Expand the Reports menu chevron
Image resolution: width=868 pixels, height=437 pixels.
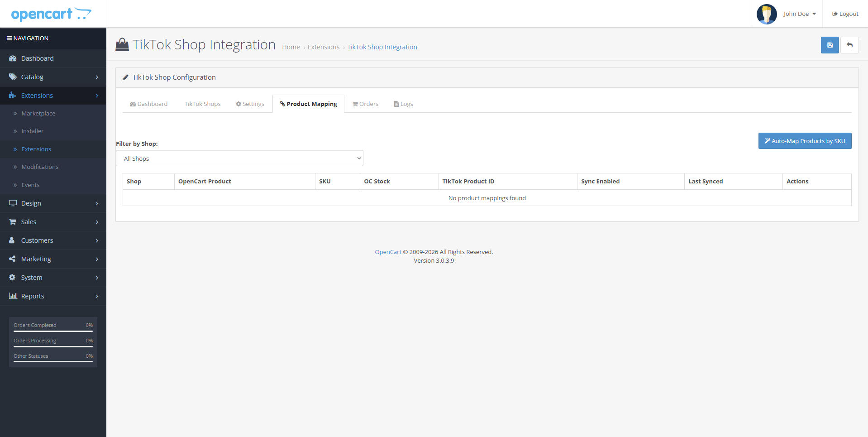click(97, 297)
